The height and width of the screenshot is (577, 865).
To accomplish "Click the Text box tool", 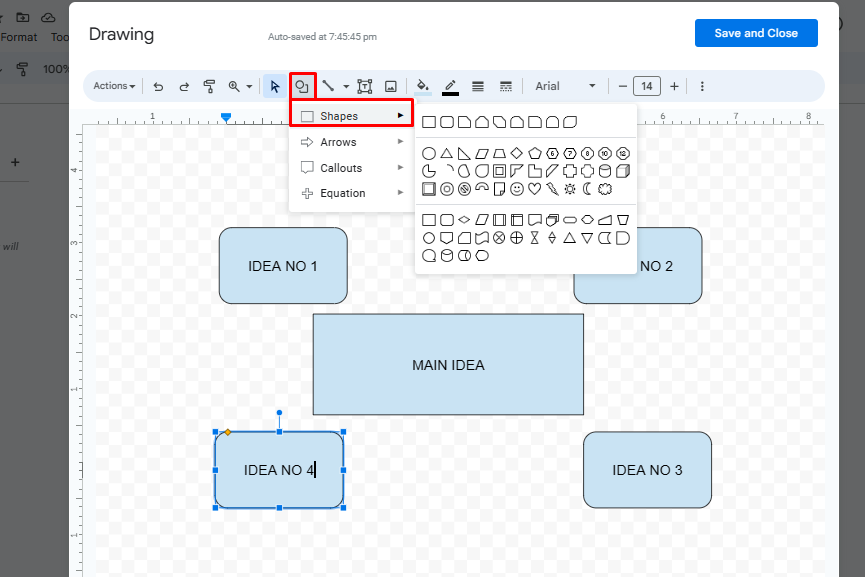I will pyautogui.click(x=365, y=87).
